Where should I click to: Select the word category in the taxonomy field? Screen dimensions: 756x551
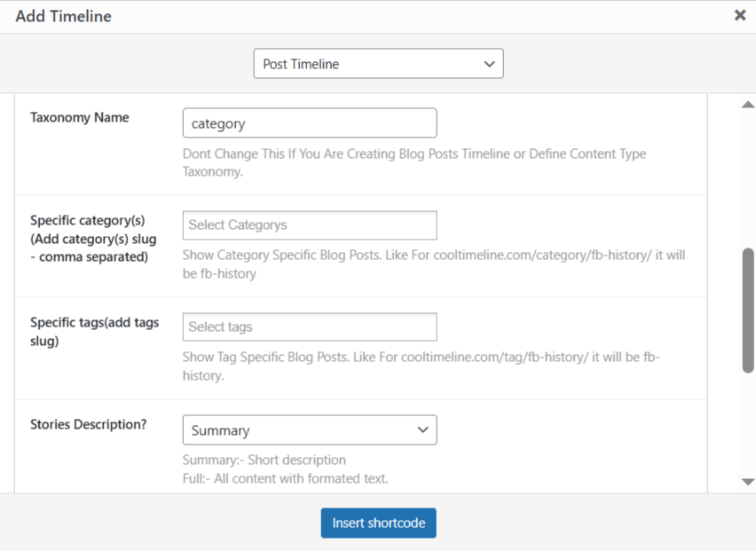pyautogui.click(x=218, y=122)
